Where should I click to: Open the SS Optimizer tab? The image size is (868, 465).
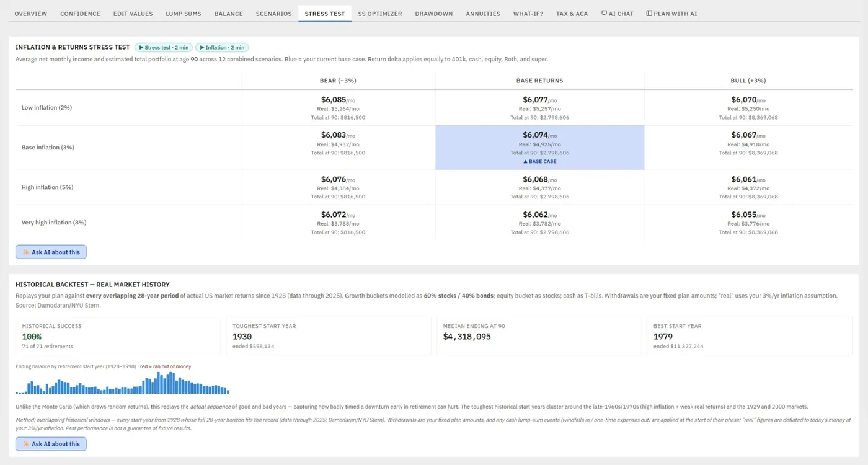point(380,14)
